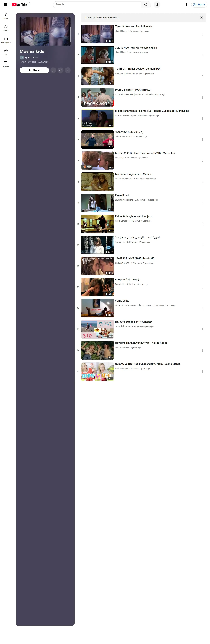Open the Gummy vs Real thumbnail
Viewport: 210px width, 644px height.
tap(97, 372)
